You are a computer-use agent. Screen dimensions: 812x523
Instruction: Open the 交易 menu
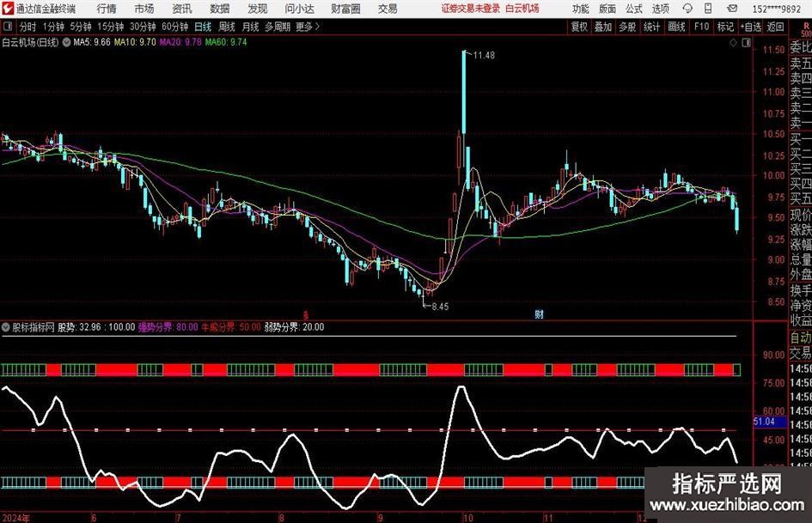pos(388,9)
